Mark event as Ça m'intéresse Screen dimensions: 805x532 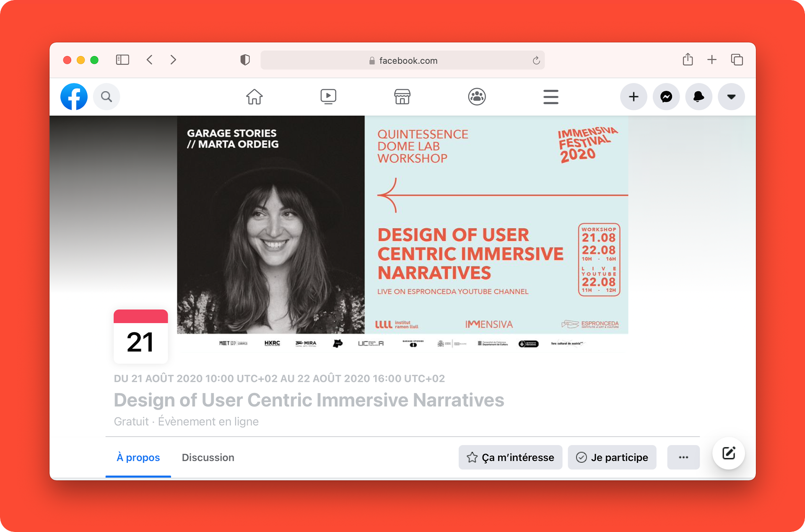[x=510, y=457]
